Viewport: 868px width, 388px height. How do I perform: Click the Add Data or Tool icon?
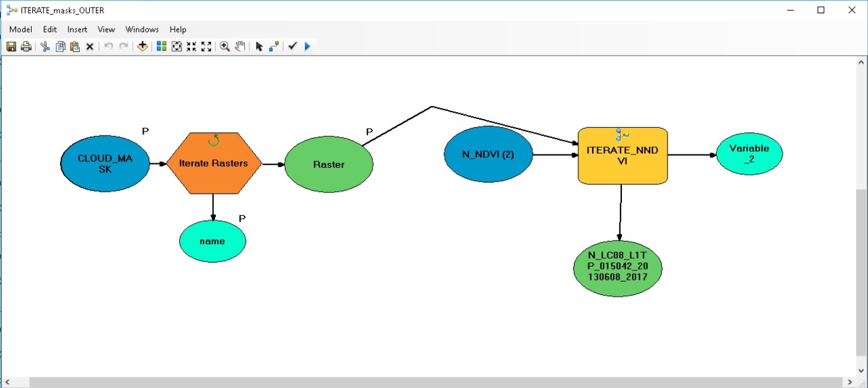pos(142,46)
